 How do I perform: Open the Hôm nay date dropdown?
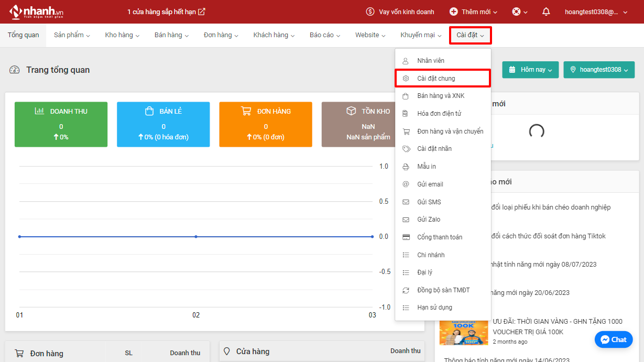[x=530, y=70]
